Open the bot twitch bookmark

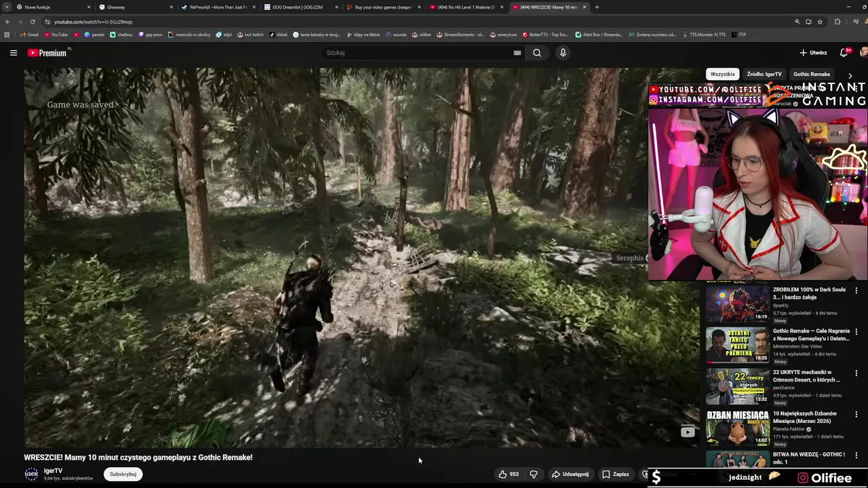tap(250, 35)
